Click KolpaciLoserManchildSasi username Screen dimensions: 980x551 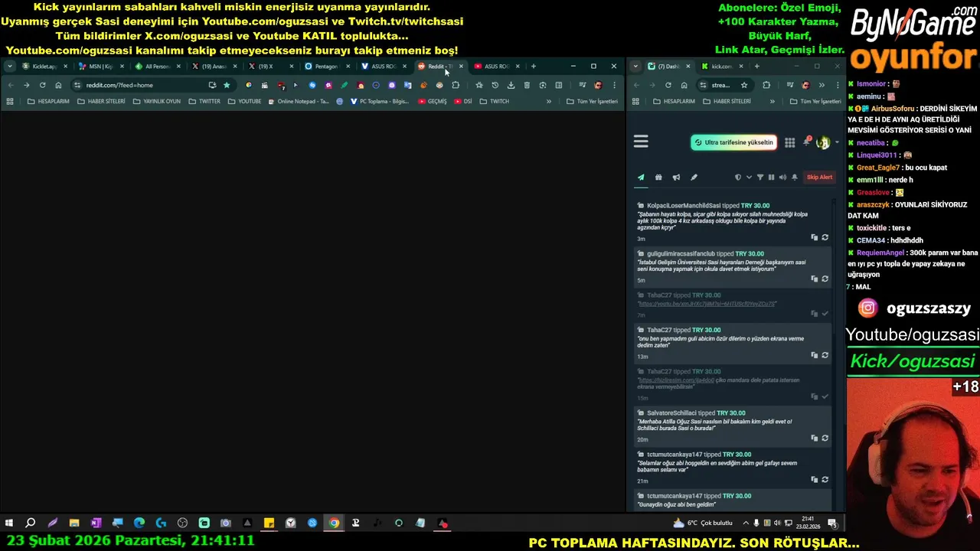[x=684, y=206]
